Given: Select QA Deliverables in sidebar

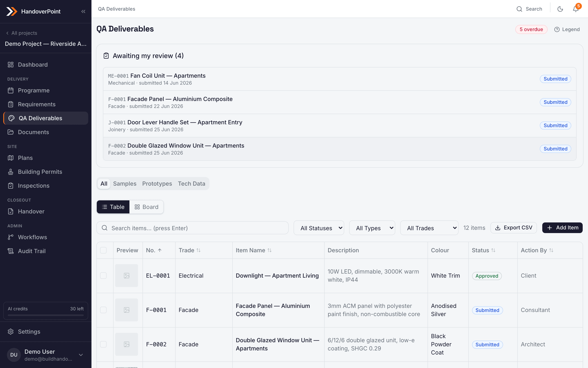Looking at the screenshot, I should point(46,118).
